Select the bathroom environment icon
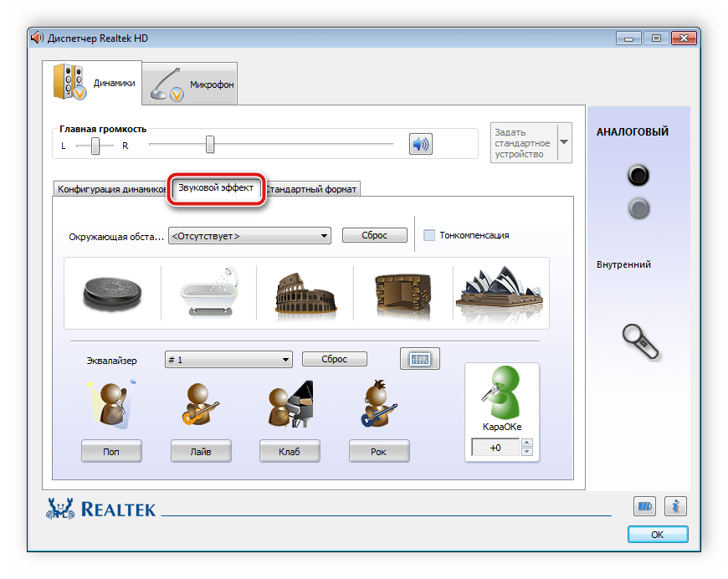This screenshot has width=728, height=579. click(209, 293)
